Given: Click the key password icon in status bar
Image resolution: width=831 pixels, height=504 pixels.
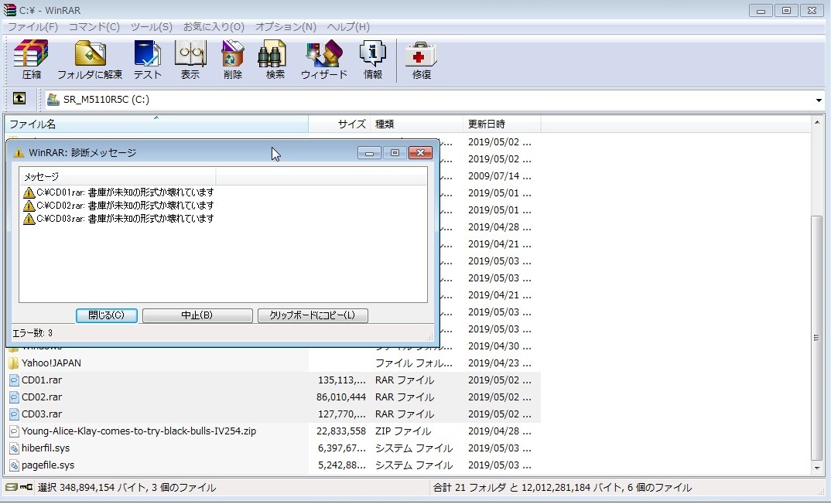Looking at the screenshot, I should tap(26, 487).
